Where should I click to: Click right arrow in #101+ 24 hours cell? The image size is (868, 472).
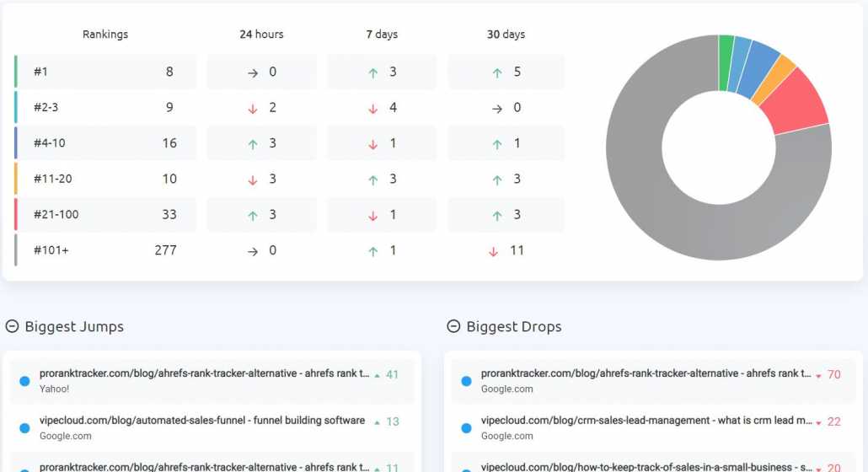253,251
